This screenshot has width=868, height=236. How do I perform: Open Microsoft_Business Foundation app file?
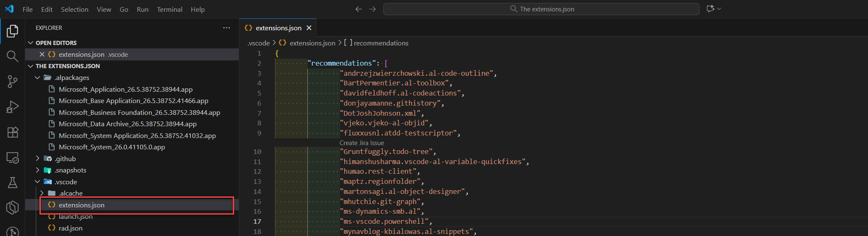(x=139, y=112)
